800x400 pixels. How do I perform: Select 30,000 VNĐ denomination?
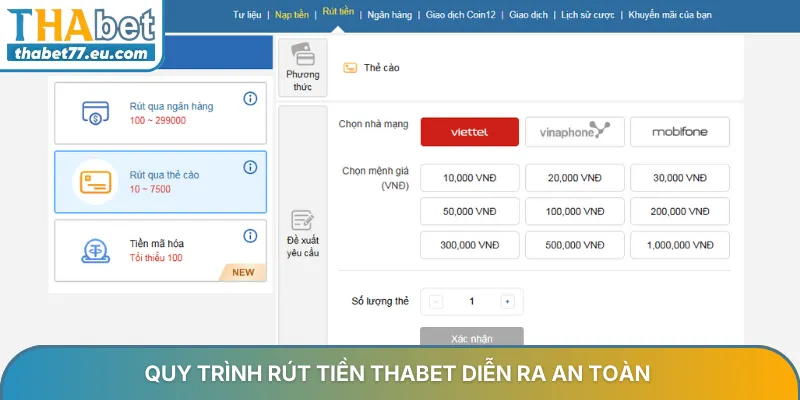point(680,178)
